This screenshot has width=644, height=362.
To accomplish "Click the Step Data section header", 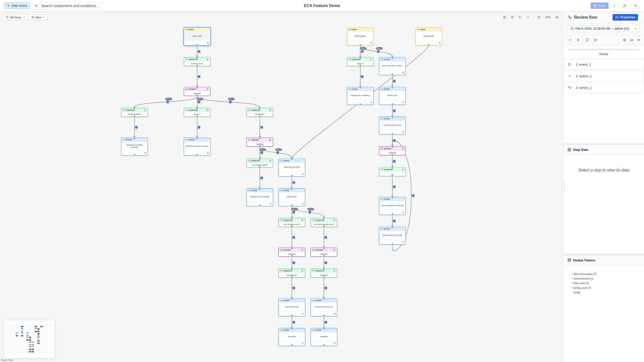I will 604,150.
